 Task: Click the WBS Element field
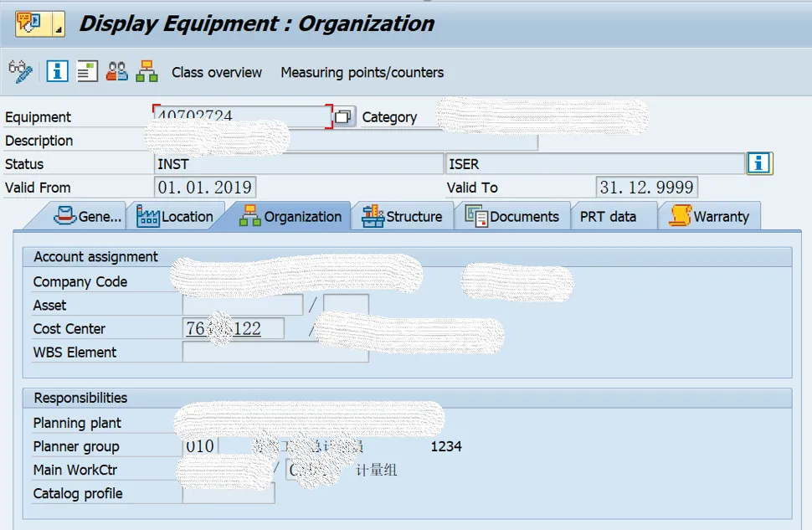tap(275, 352)
